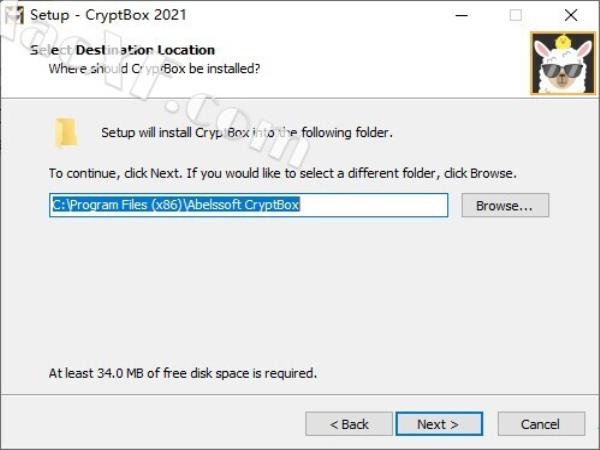Click the 'Select Destination Location' heading
The height and width of the screenshot is (450, 600).
click(x=122, y=50)
